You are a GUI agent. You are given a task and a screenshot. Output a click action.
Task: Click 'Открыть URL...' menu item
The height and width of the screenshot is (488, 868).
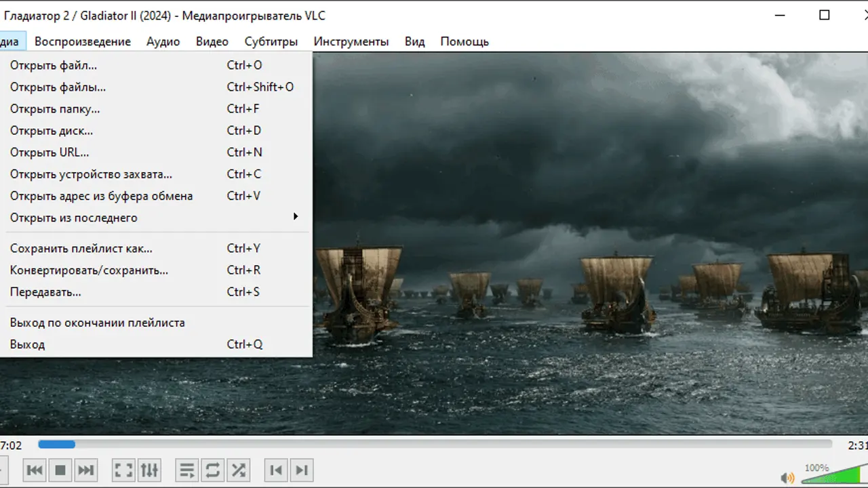coord(50,152)
